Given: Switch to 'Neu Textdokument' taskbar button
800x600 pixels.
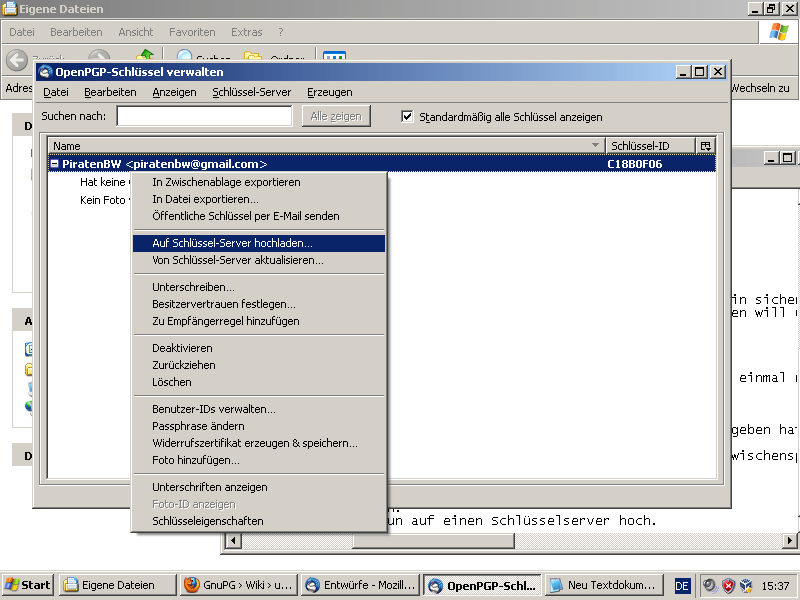Looking at the screenshot, I should 603,585.
